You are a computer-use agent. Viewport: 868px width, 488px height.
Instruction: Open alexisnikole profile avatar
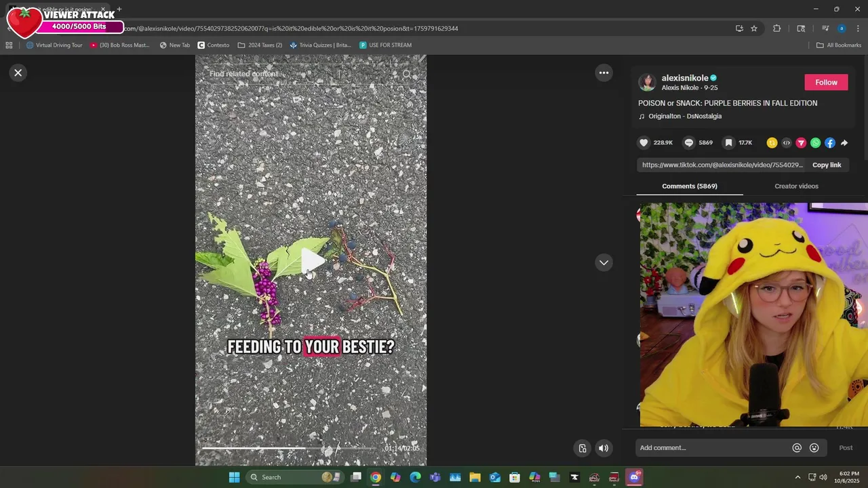pos(648,82)
